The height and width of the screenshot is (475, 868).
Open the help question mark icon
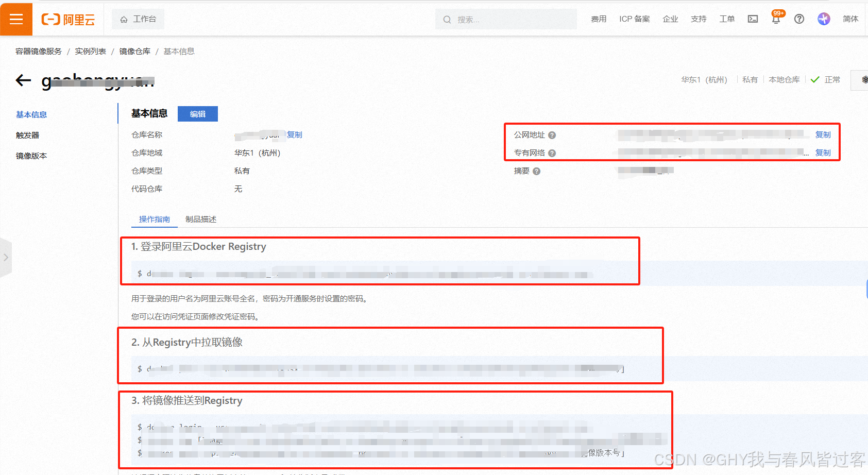coord(799,19)
